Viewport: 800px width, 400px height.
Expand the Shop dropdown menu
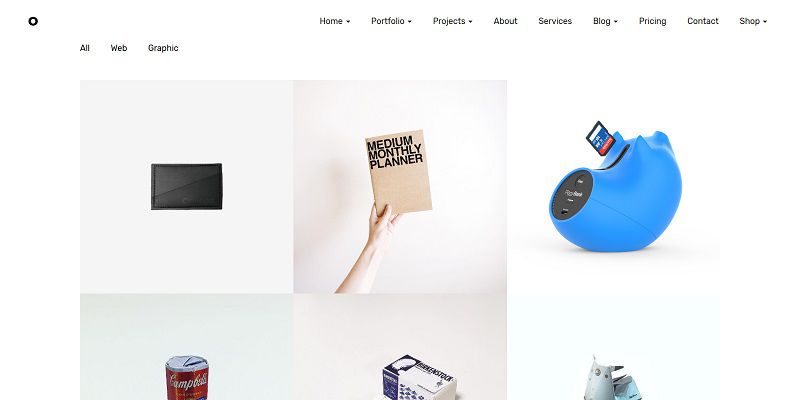pos(753,21)
